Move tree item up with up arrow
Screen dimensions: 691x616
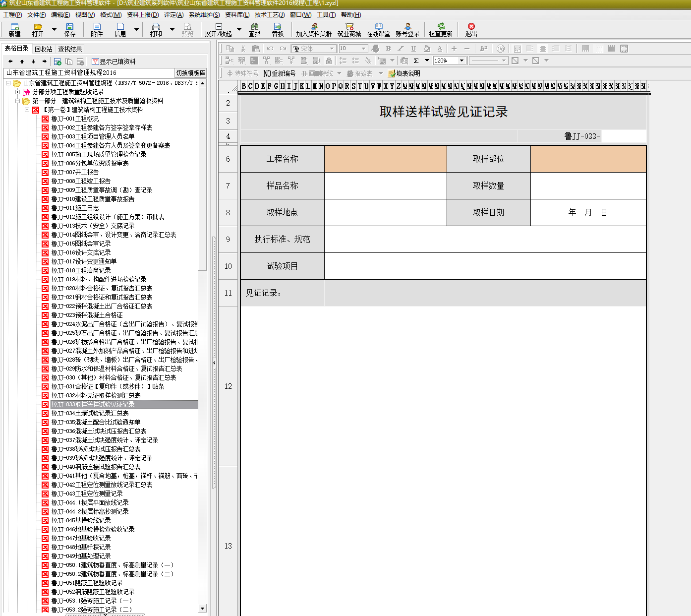22,62
